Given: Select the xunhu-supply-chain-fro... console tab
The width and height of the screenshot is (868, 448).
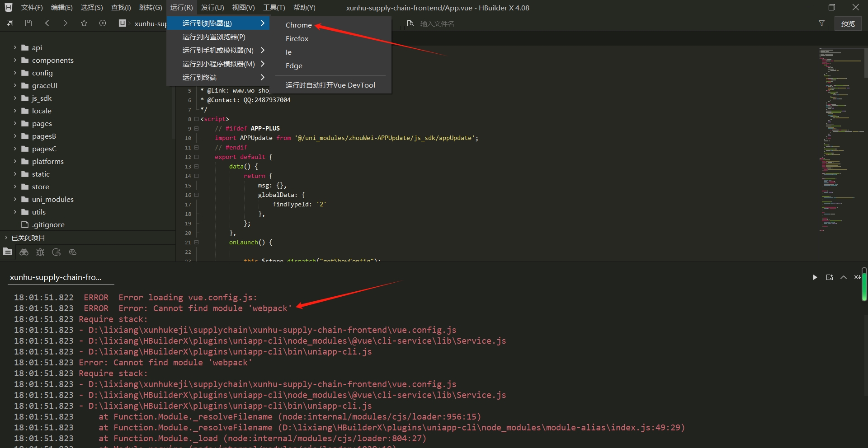Looking at the screenshot, I should 61,277.
